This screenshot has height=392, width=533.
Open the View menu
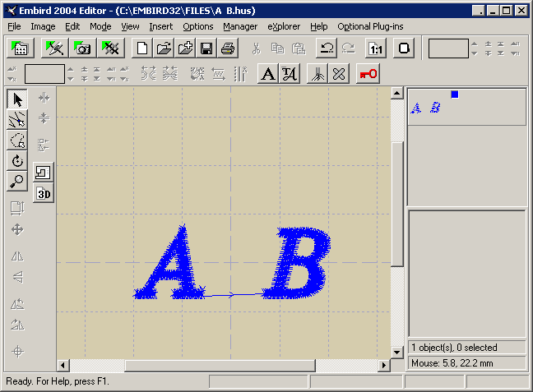click(x=130, y=26)
